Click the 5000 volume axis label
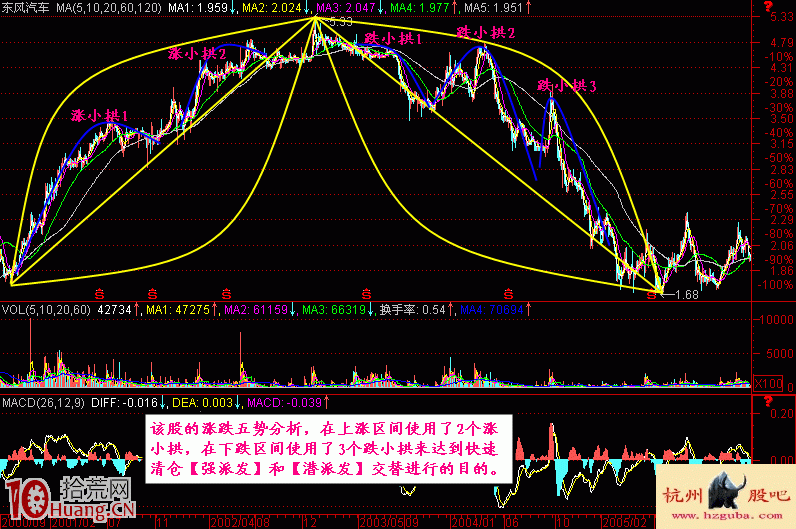796x529 pixels. click(780, 353)
